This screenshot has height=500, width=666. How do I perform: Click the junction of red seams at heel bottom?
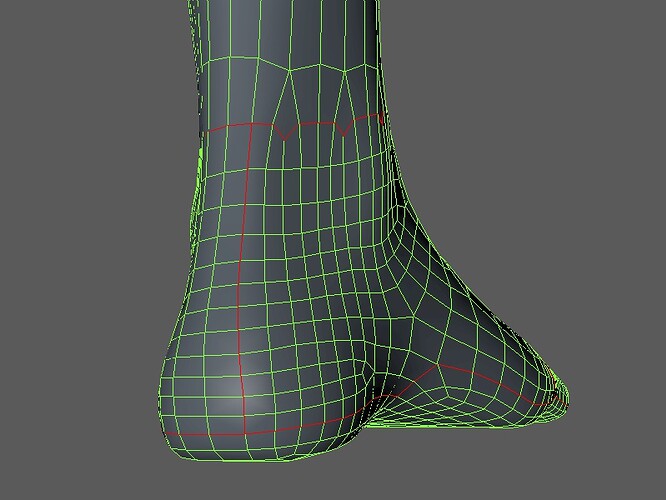pyautogui.click(x=245, y=434)
